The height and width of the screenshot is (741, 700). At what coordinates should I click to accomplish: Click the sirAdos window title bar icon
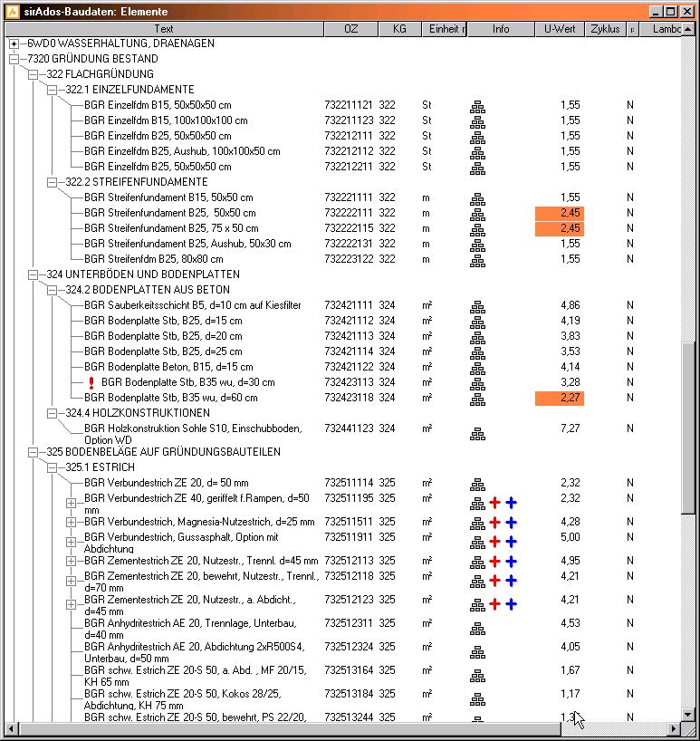[11, 12]
